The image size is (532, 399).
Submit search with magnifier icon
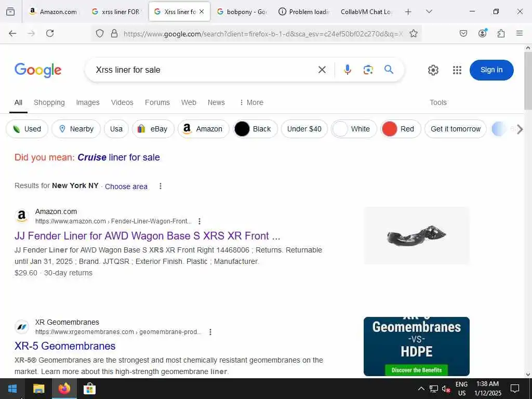point(389,70)
